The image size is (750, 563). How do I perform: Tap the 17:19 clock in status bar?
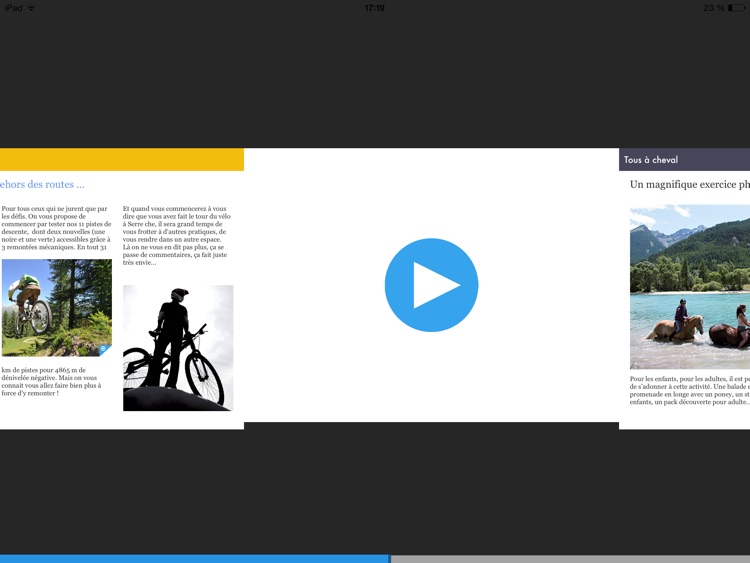coord(375,8)
